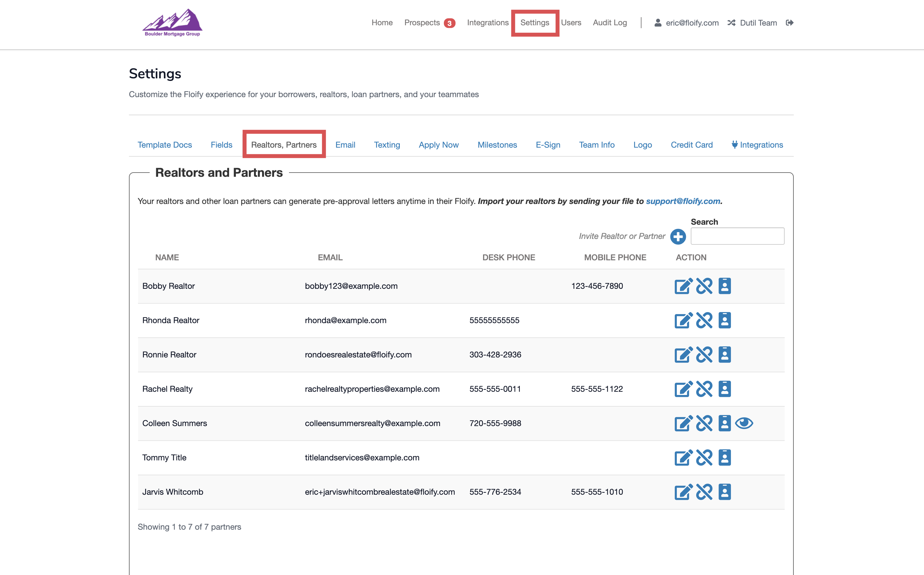Click the switch team shuffle icon
Viewport: 924px width, 575px height.
tap(731, 23)
